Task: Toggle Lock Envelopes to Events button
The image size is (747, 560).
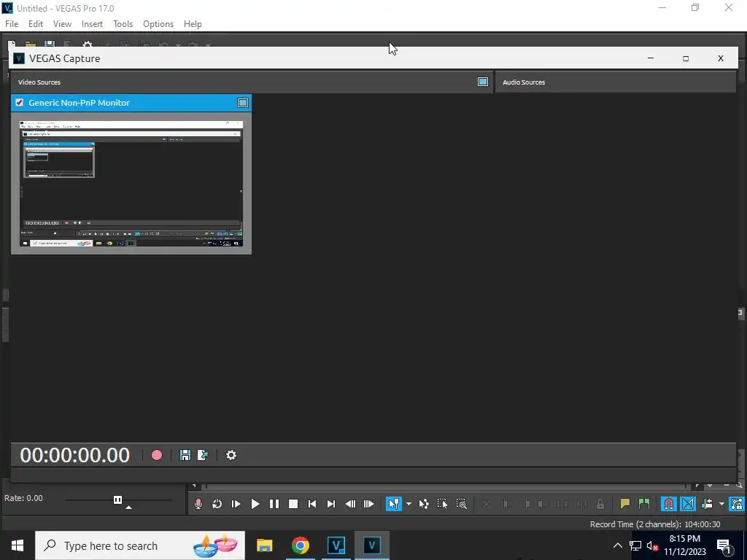Action: tap(737, 504)
